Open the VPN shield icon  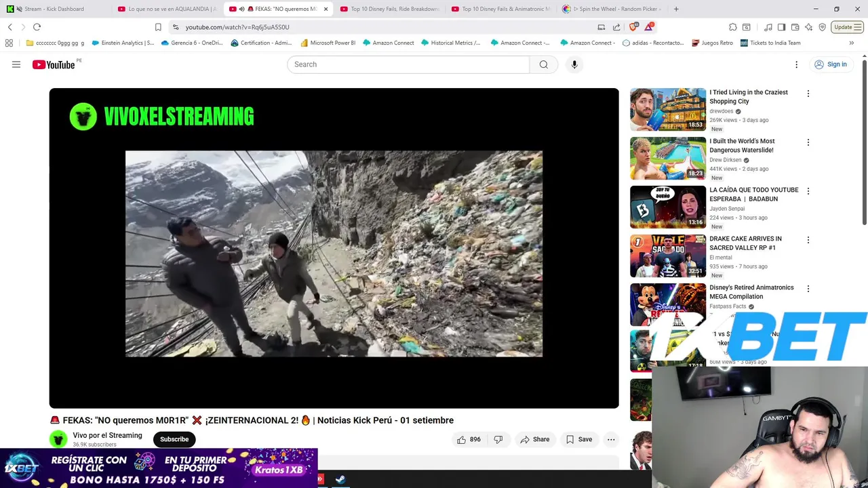tap(822, 27)
